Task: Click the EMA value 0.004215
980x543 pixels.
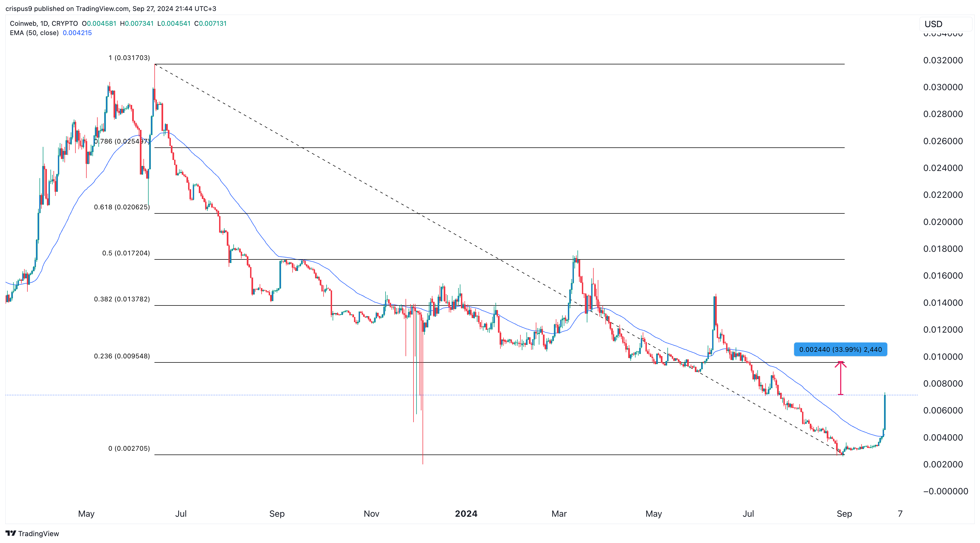Action: pyautogui.click(x=77, y=33)
